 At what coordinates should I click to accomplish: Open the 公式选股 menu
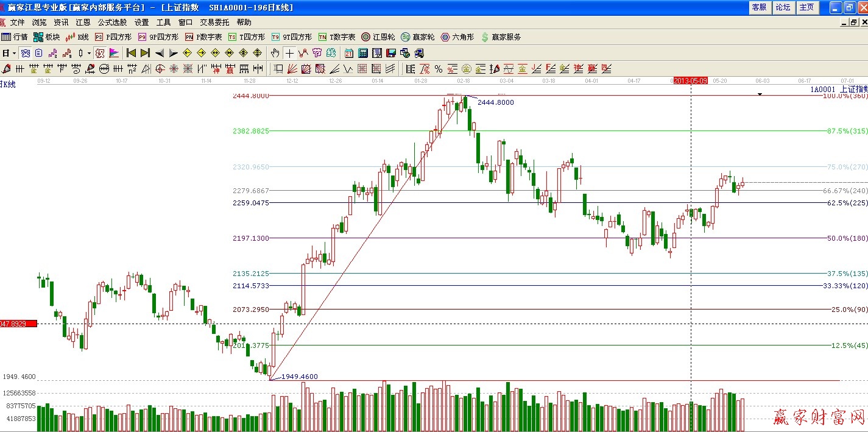[112, 23]
